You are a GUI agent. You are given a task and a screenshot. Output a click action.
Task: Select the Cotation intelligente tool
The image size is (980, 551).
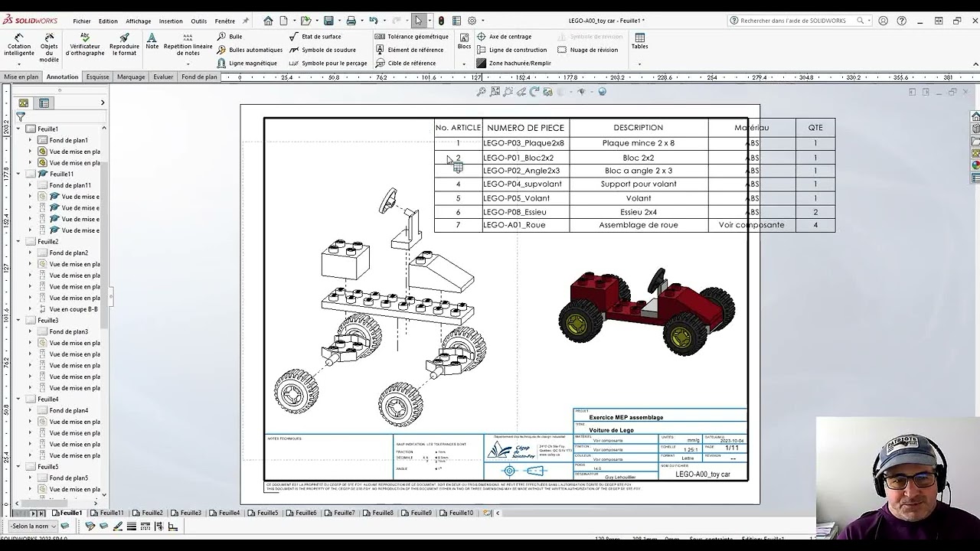(19, 45)
